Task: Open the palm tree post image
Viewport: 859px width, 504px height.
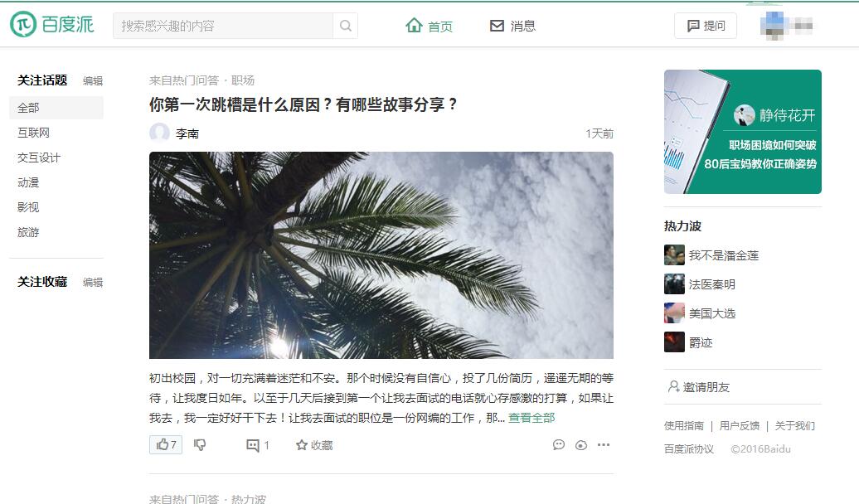Action: [x=381, y=255]
